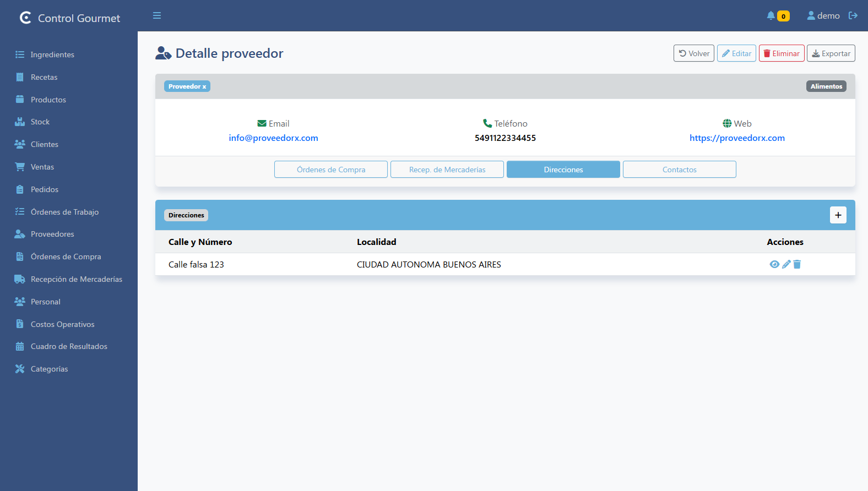This screenshot has height=491, width=868.
Task: Add a new address with plus button
Action: click(x=838, y=215)
